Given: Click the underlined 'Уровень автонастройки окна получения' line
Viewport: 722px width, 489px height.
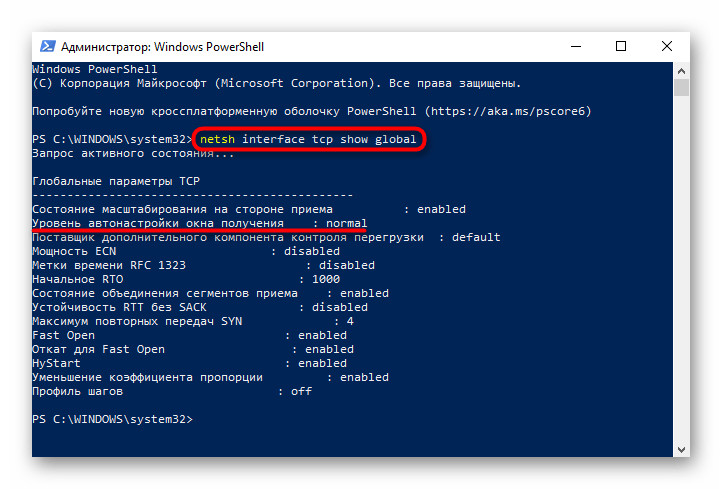Looking at the screenshot, I should tap(199, 223).
